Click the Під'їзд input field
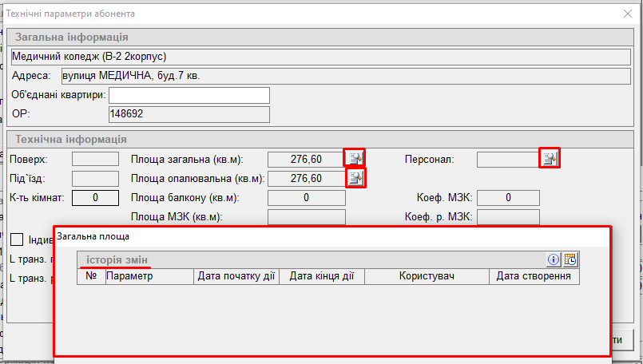The image size is (643, 364). (95, 178)
